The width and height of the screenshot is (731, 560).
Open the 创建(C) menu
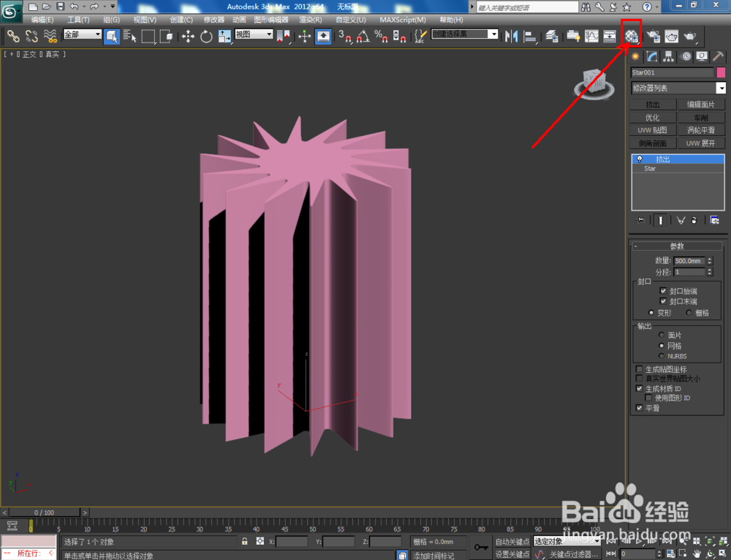181,20
